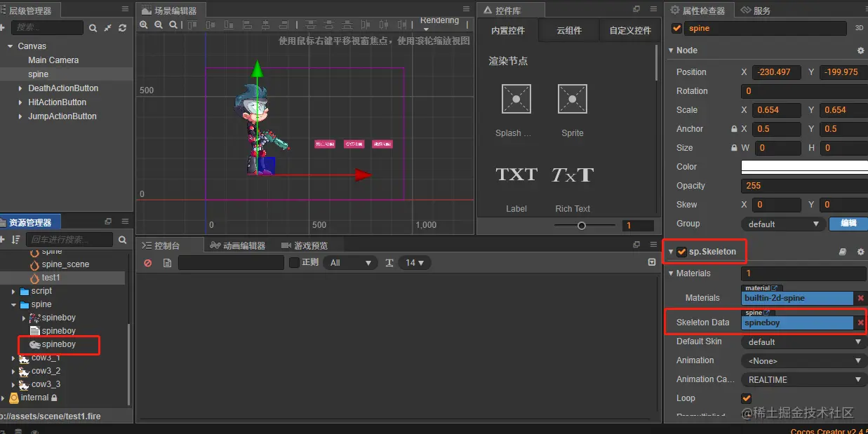Toggle the Size lock icon
868x434 pixels.
pyautogui.click(x=734, y=148)
